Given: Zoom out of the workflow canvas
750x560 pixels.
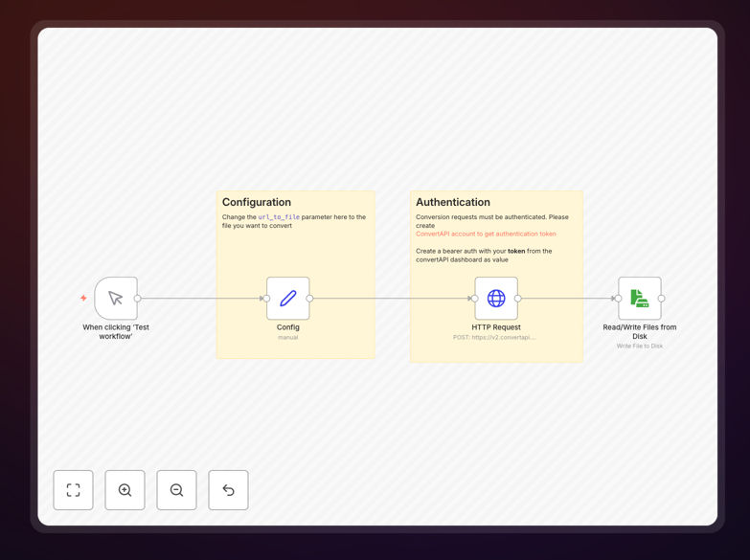Looking at the screenshot, I should coord(176,490).
